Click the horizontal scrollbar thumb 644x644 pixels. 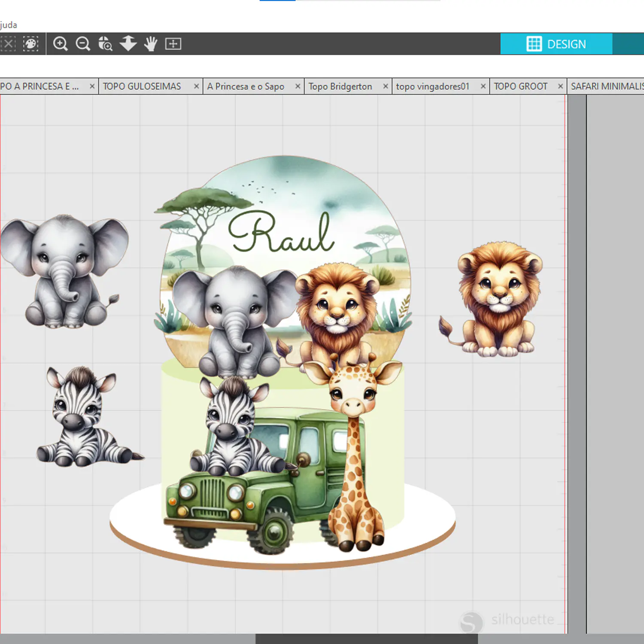[x=367, y=639]
